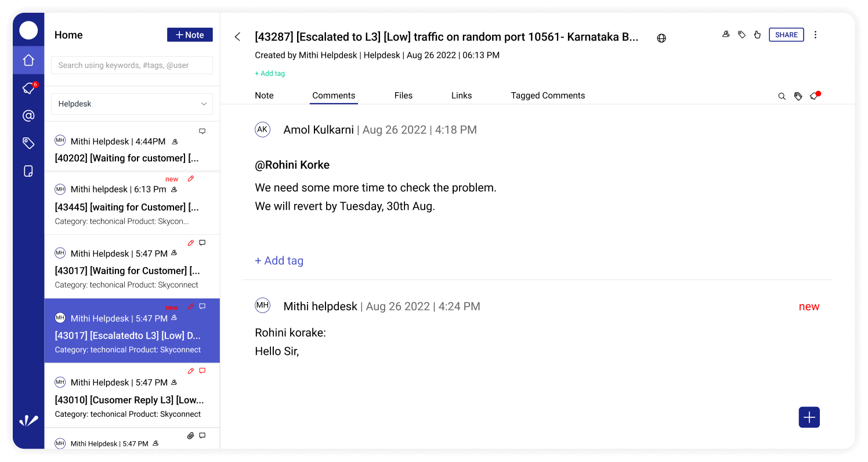The image size is (868, 462).
Task: Click the notification bell with red dot above comments
Action: pyautogui.click(x=815, y=96)
